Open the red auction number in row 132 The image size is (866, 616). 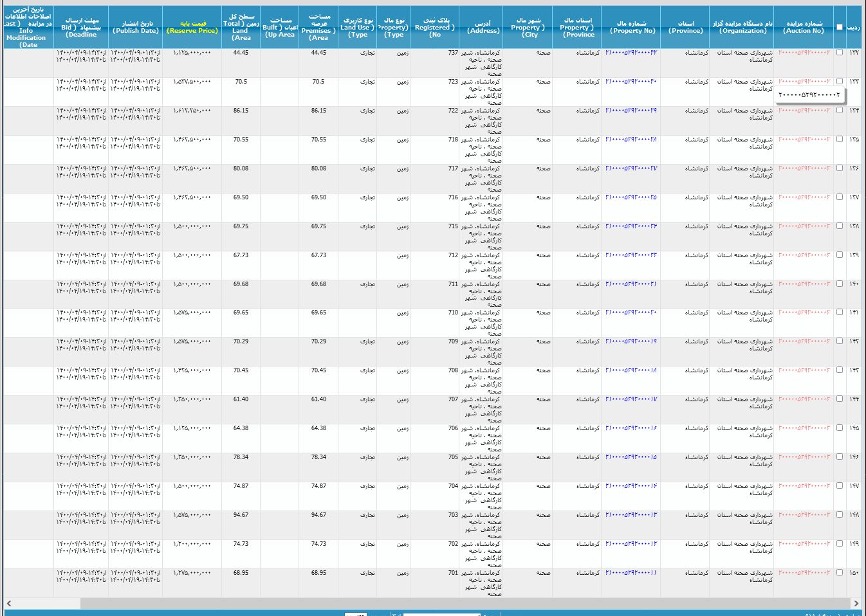pos(804,53)
